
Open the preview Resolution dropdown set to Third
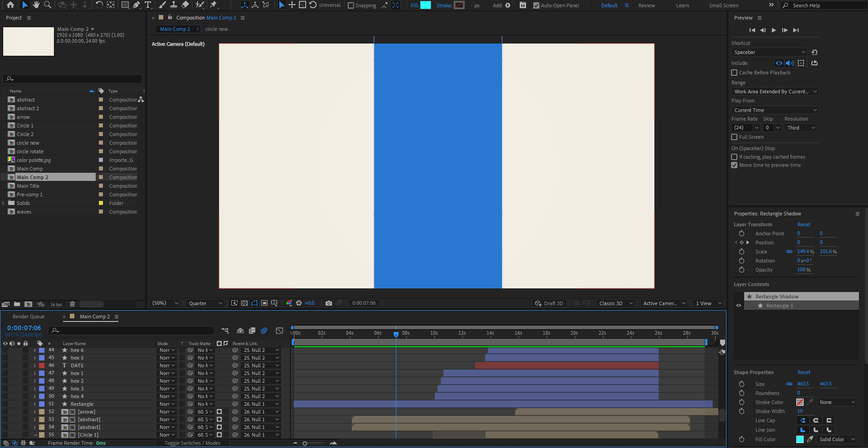coord(801,128)
